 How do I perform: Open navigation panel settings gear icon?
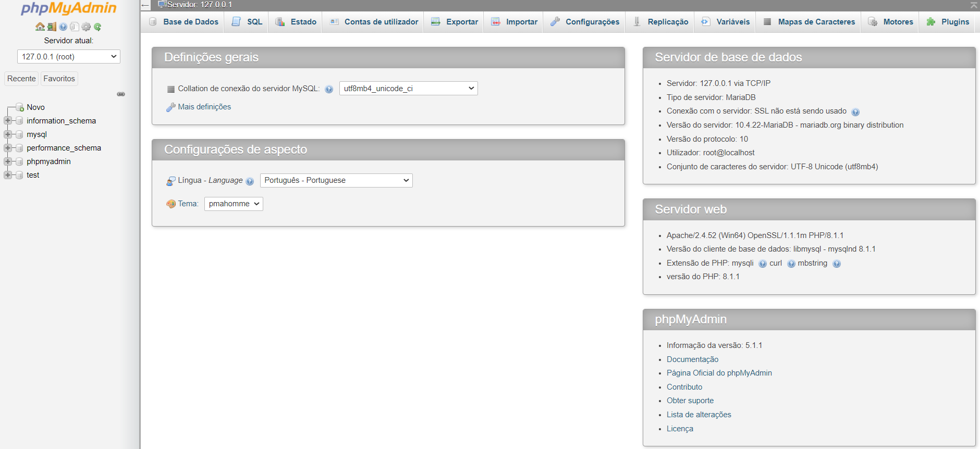(x=86, y=27)
